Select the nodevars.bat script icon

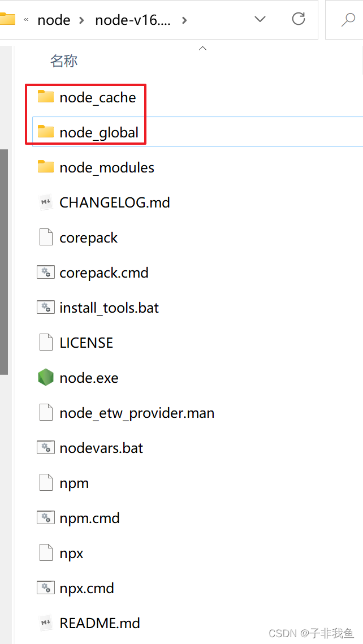pyautogui.click(x=46, y=448)
